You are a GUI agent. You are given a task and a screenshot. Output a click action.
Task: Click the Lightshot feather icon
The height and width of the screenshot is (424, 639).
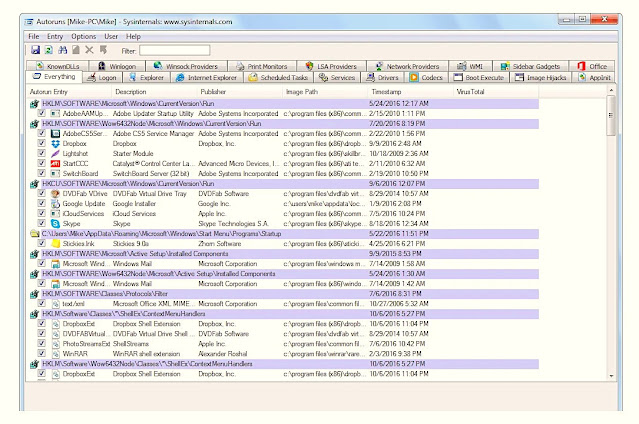(x=55, y=154)
